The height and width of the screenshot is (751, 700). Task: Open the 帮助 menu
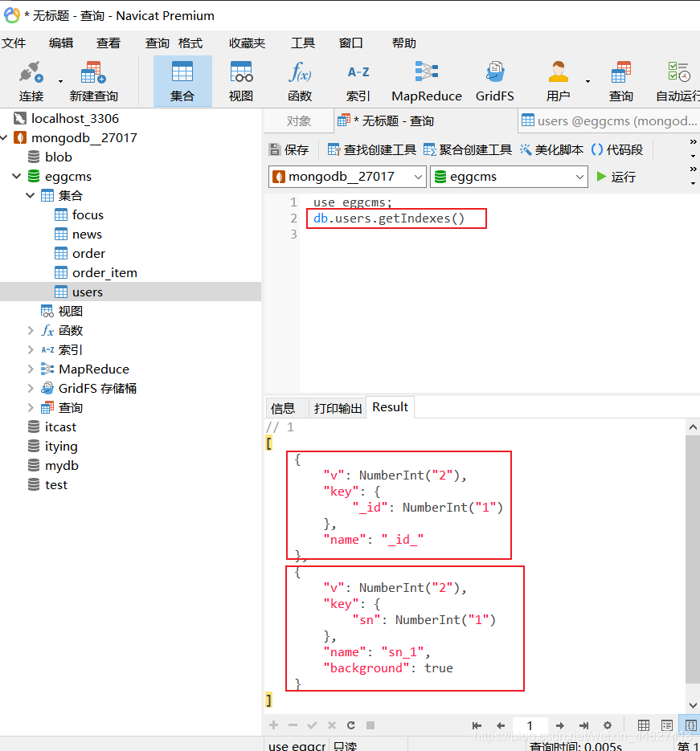(x=404, y=43)
